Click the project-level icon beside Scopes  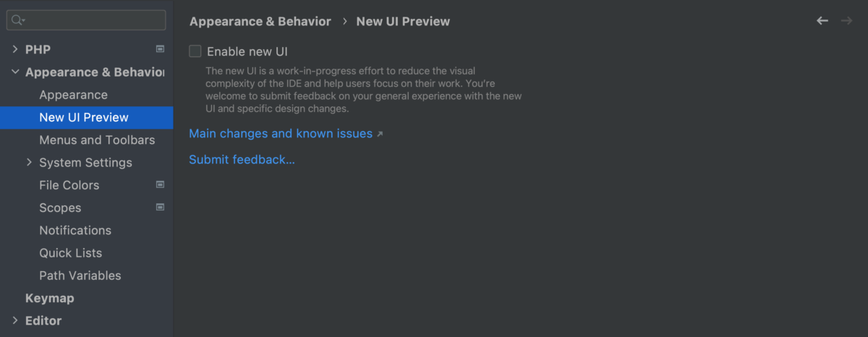coord(161,208)
